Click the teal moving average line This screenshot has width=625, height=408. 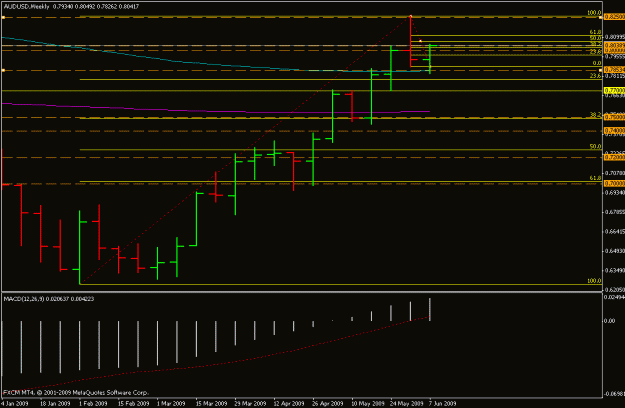215,65
